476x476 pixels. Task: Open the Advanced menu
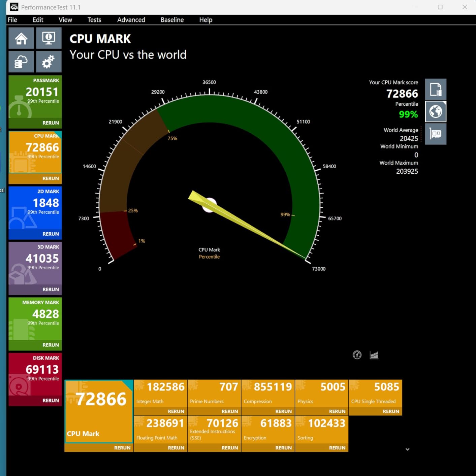coord(131,20)
